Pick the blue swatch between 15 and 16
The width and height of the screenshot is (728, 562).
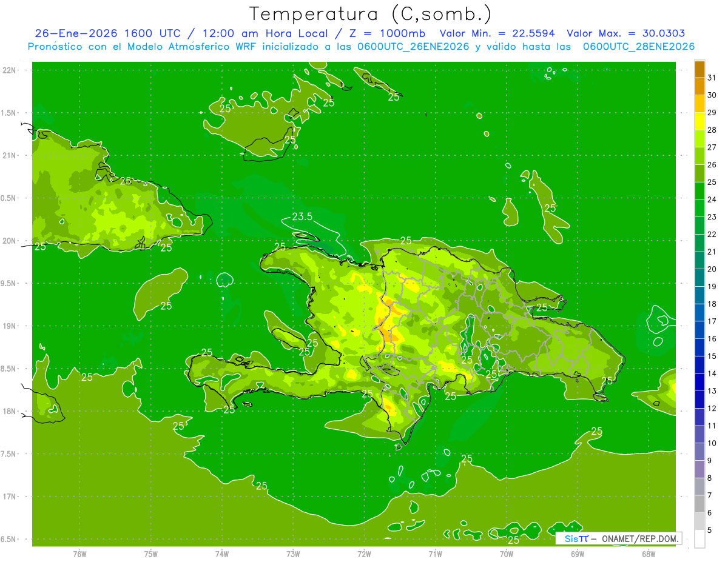699,347
